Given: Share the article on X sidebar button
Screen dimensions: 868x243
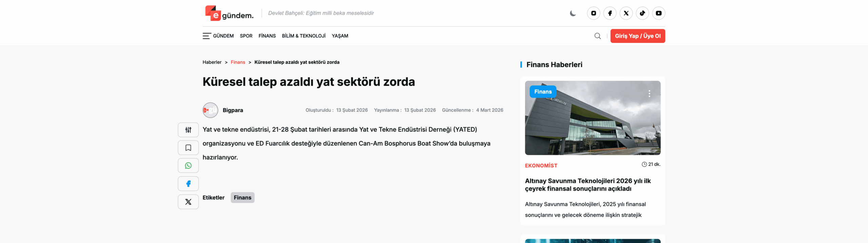Looking at the screenshot, I should click(x=188, y=202).
